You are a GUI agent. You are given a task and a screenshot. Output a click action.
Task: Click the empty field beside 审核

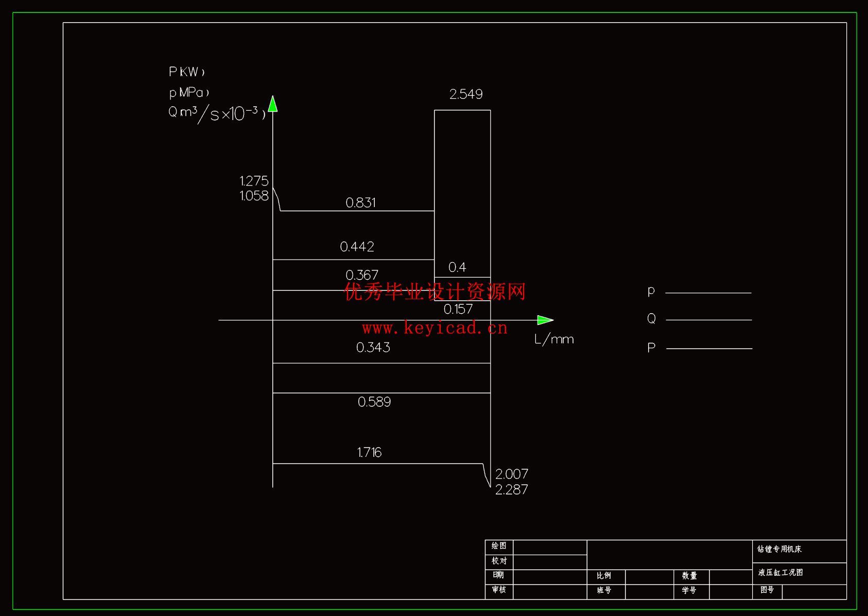(x=550, y=592)
